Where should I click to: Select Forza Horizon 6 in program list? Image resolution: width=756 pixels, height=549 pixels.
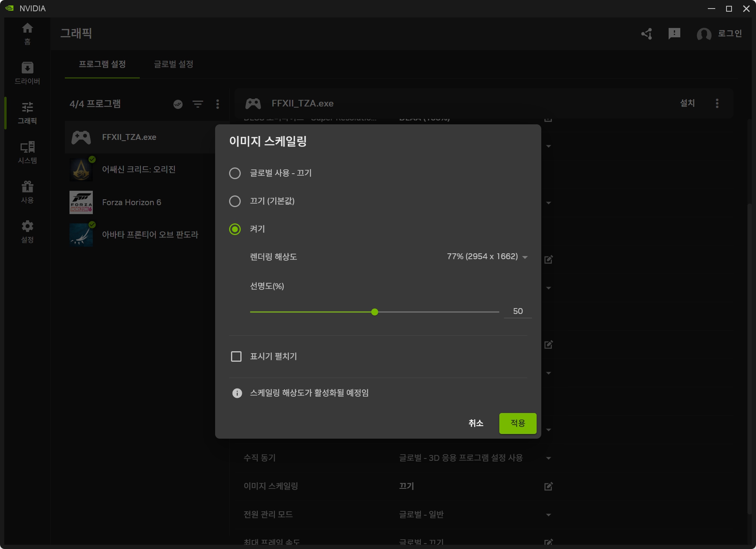pyautogui.click(x=140, y=202)
